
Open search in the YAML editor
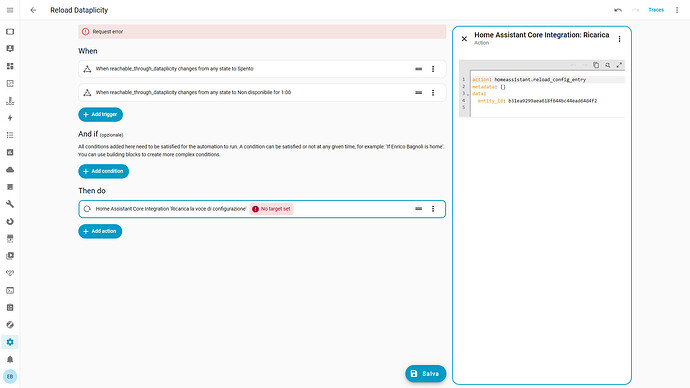click(x=608, y=65)
